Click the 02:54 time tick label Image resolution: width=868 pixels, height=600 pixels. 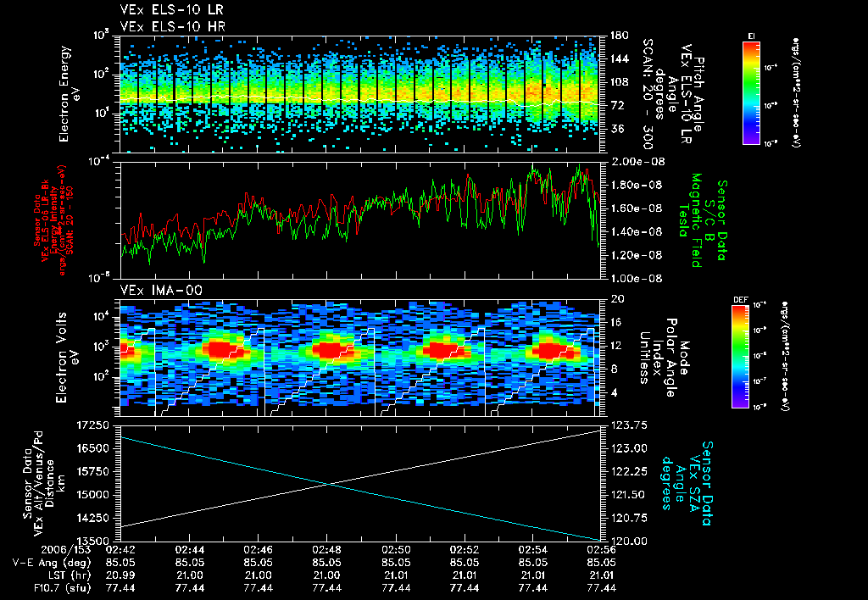click(532, 550)
